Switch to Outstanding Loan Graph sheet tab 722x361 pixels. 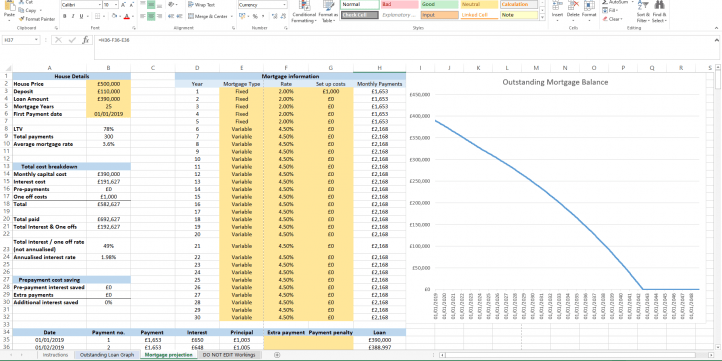pos(107,355)
